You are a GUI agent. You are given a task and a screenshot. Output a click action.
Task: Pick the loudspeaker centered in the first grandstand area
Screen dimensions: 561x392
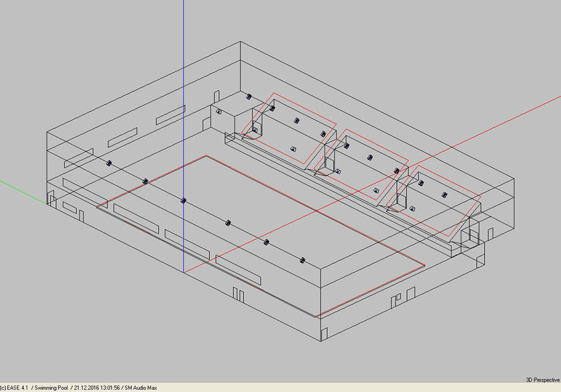pos(296,121)
